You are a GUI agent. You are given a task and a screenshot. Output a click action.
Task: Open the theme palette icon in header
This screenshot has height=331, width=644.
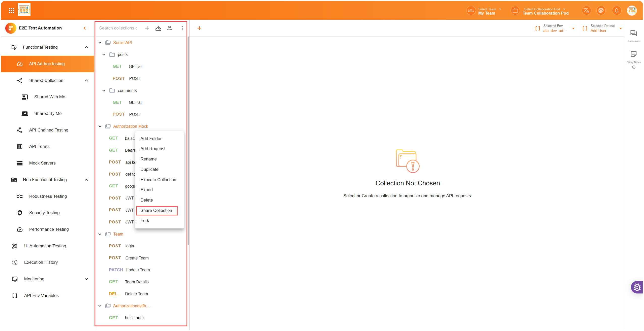601,11
